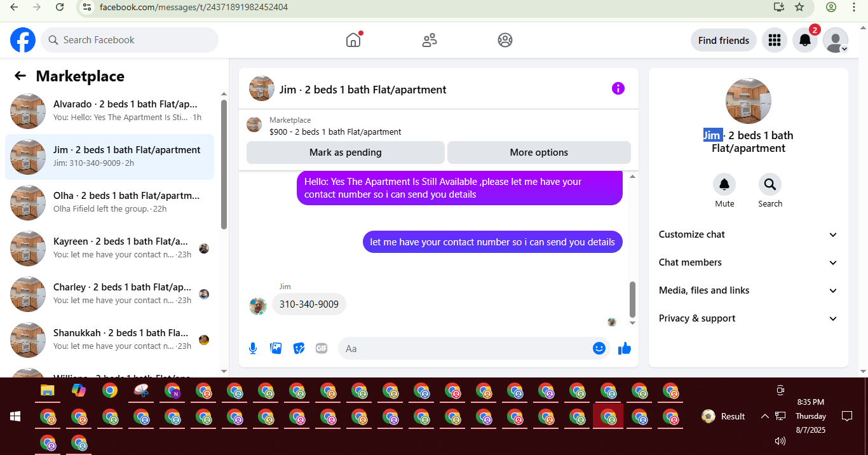Click the Search Facebook field

pyautogui.click(x=130, y=40)
